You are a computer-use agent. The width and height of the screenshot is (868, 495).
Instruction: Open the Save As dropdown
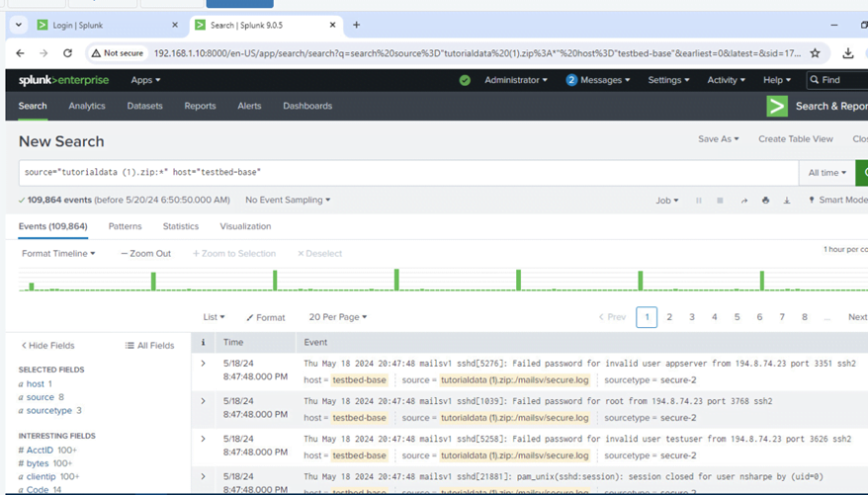click(x=719, y=139)
